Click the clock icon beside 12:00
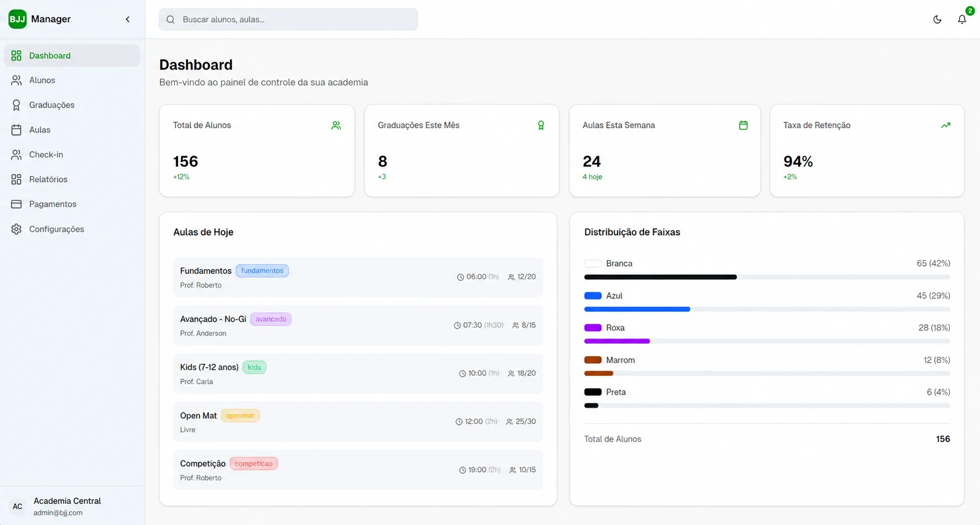980x525 pixels. [459, 421]
